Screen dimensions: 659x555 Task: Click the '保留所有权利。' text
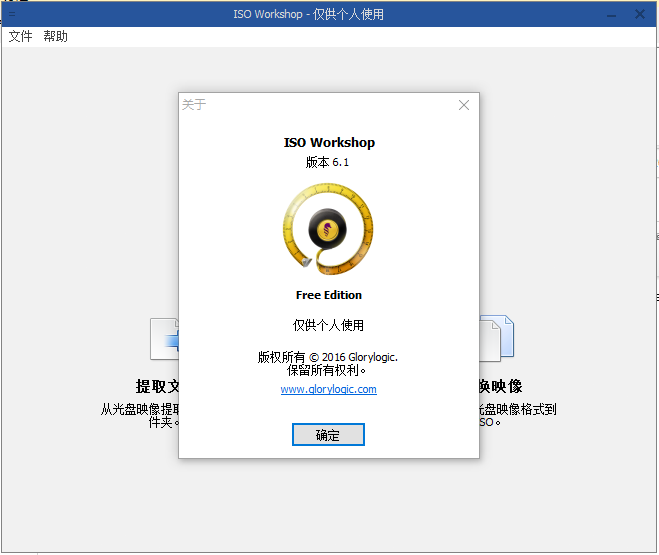point(327,370)
